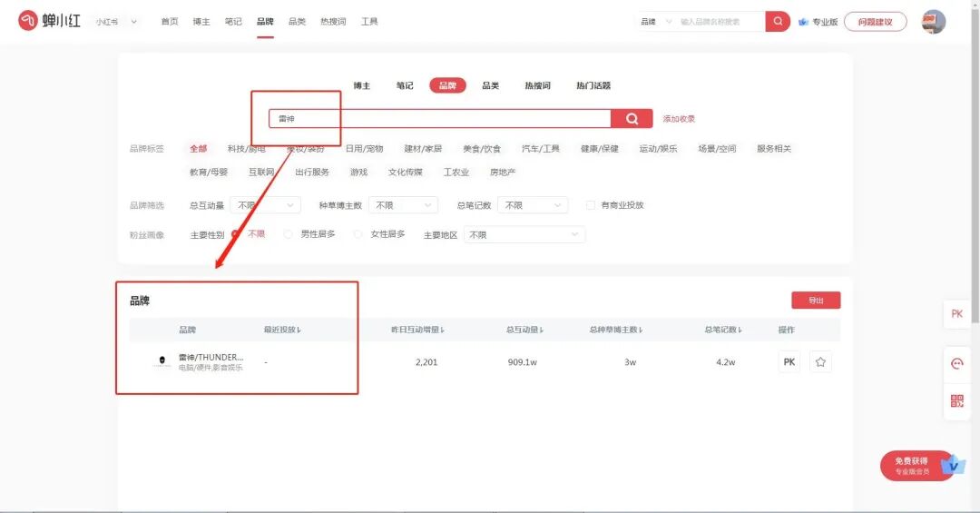Open 博主 in the top navigation bar
The width and height of the screenshot is (980, 513).
201,21
